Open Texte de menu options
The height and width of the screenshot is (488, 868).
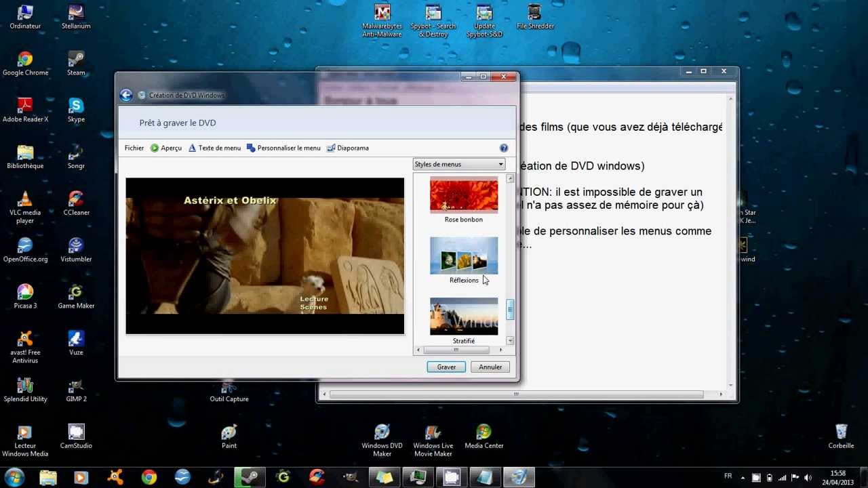click(214, 148)
